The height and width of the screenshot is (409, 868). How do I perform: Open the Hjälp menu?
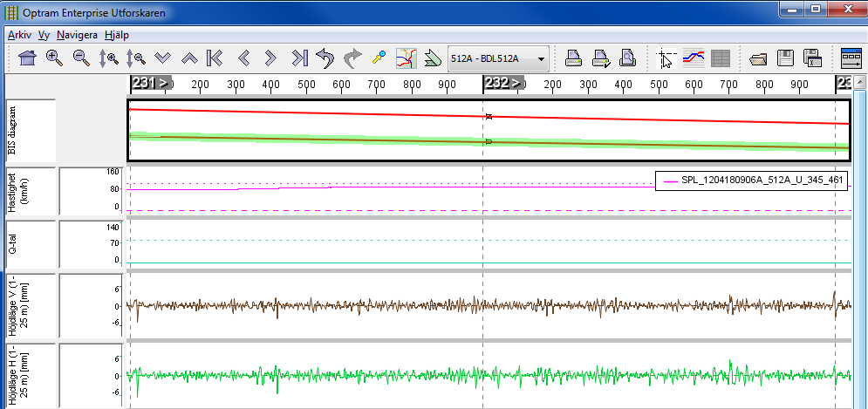point(116,35)
